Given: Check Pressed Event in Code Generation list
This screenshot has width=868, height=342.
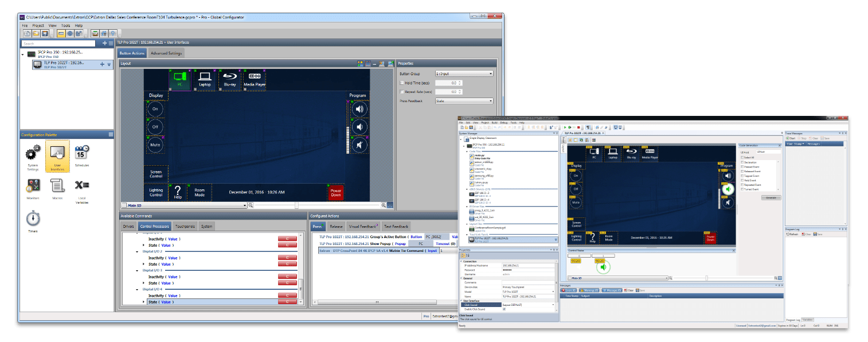Looking at the screenshot, I should (x=743, y=167).
